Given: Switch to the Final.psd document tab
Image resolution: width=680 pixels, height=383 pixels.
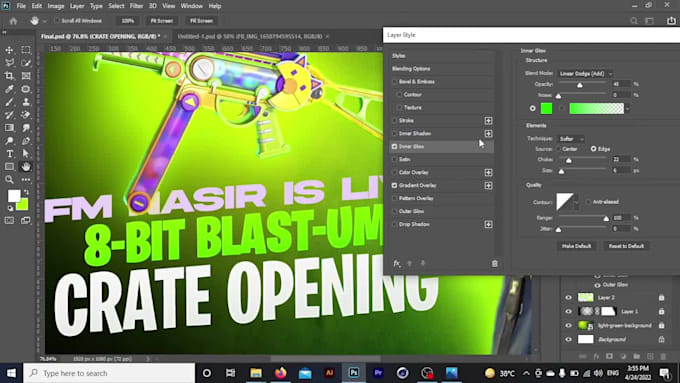Looking at the screenshot, I should [101, 36].
